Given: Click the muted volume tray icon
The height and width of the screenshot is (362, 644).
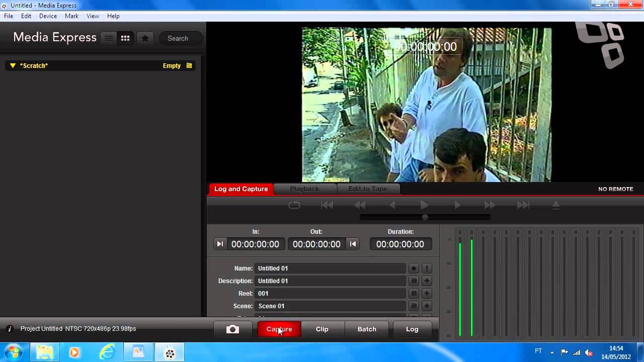Looking at the screenshot, I should (589, 352).
